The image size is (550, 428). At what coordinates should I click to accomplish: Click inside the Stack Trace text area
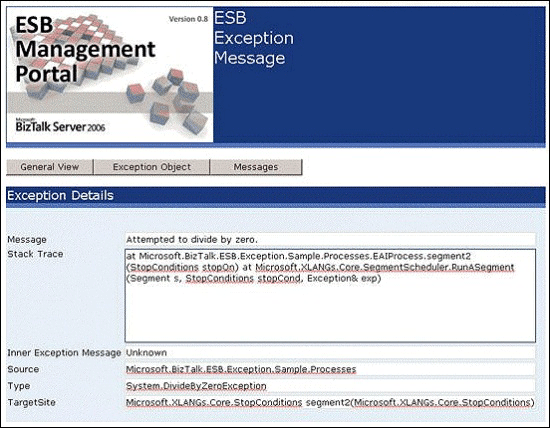point(330,296)
